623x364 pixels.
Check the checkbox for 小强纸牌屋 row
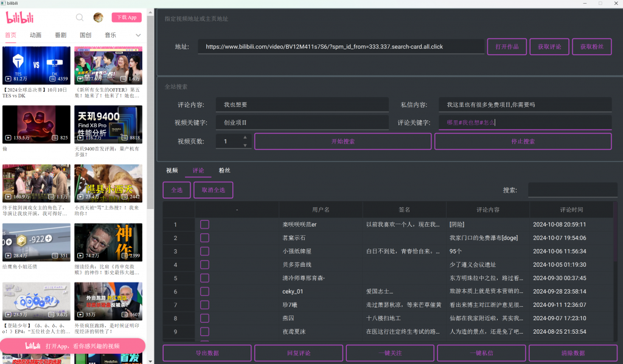(204, 251)
